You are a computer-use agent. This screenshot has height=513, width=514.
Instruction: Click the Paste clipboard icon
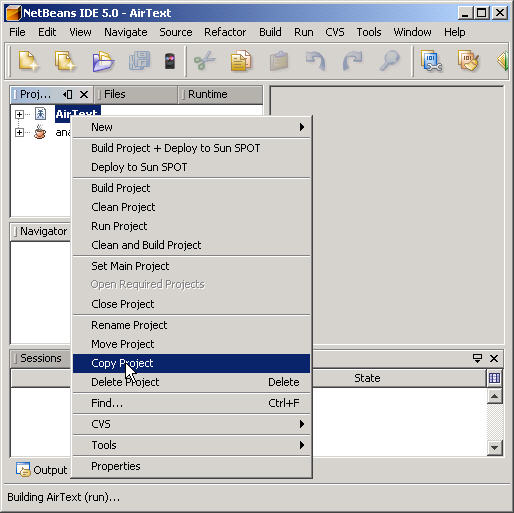click(x=279, y=61)
